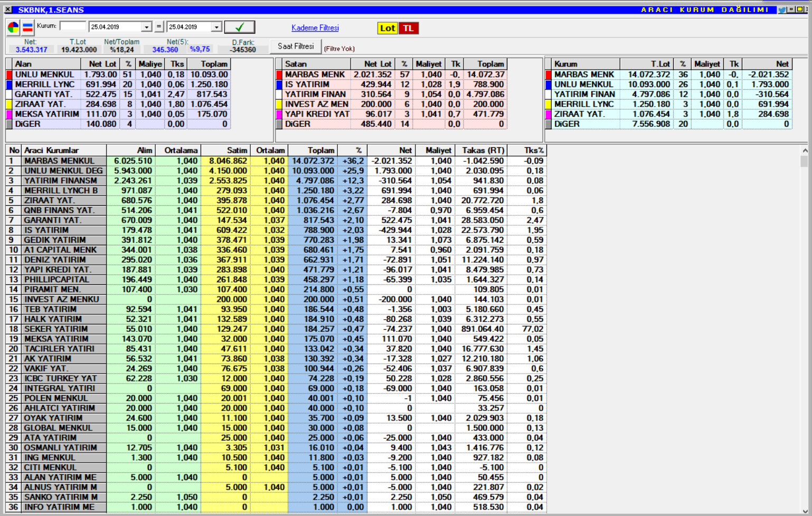The width and height of the screenshot is (812, 516).
Task: Select the TACIRLER YATIRI row
Action: (276, 349)
